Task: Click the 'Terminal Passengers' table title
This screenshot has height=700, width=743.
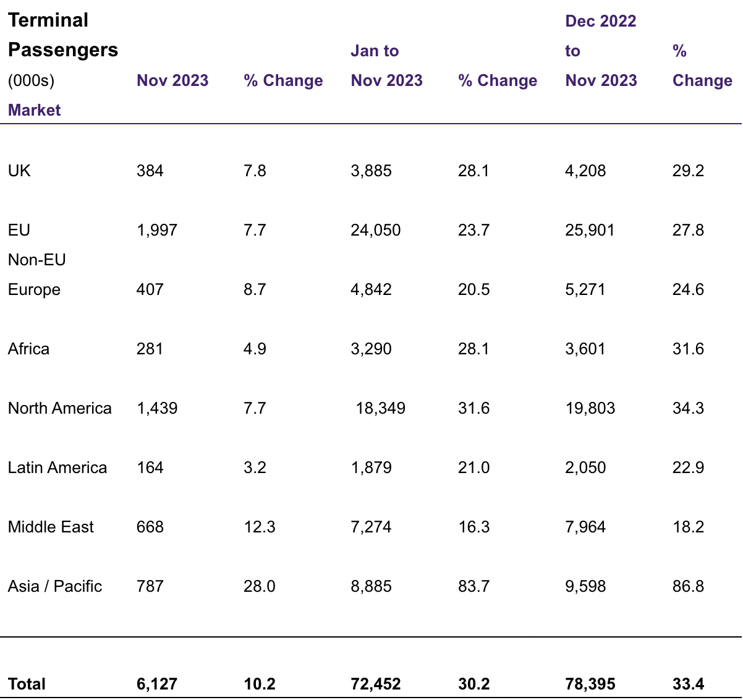Action: coord(62,35)
